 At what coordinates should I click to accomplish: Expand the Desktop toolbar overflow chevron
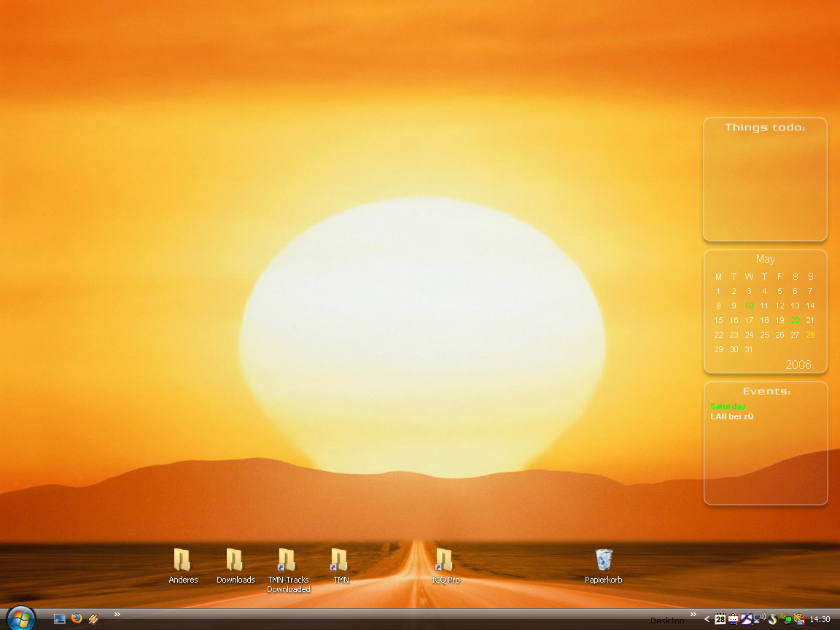pyautogui.click(x=693, y=615)
